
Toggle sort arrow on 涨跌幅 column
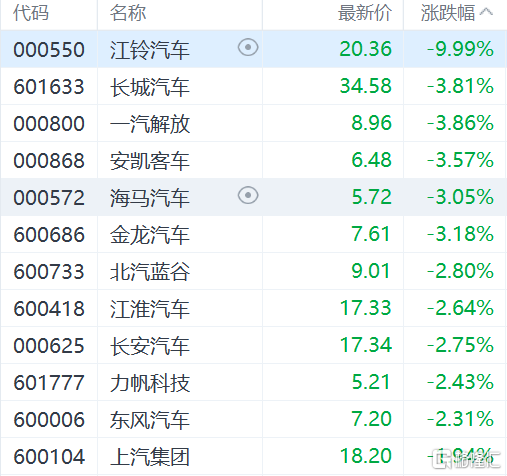(x=486, y=12)
